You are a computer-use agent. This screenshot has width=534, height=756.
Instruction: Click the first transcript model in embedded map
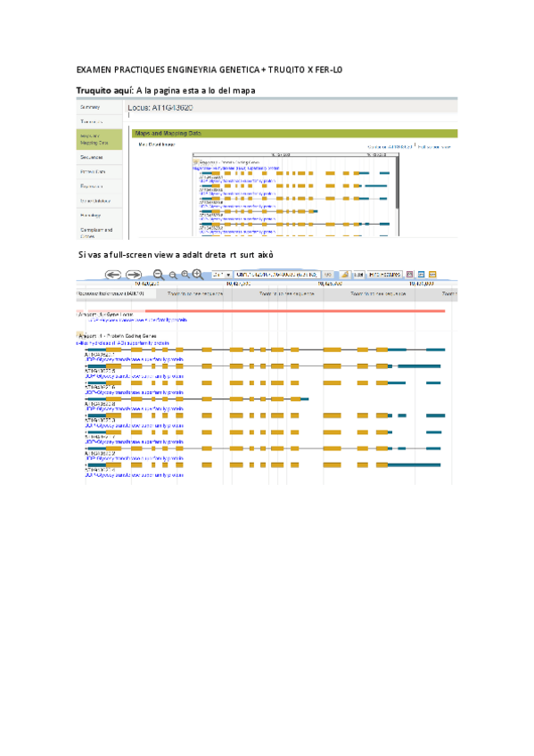pyautogui.click(x=295, y=173)
